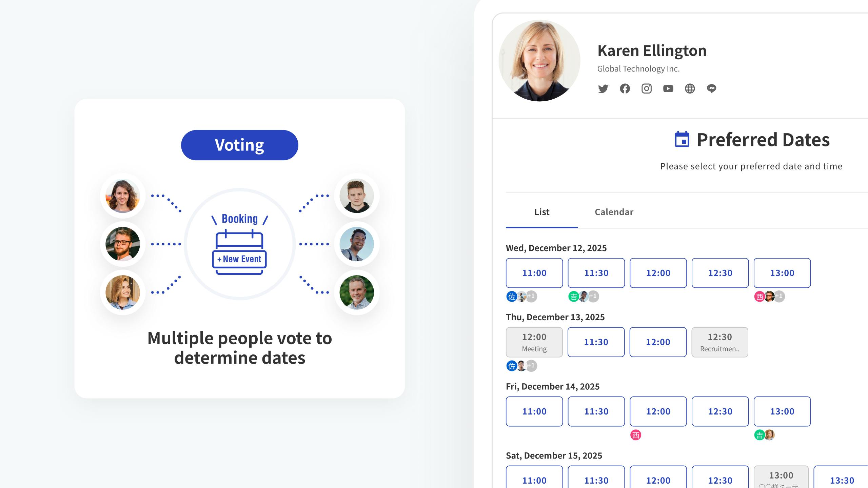Select 12:30 slot on Wed, December 12

tap(720, 273)
